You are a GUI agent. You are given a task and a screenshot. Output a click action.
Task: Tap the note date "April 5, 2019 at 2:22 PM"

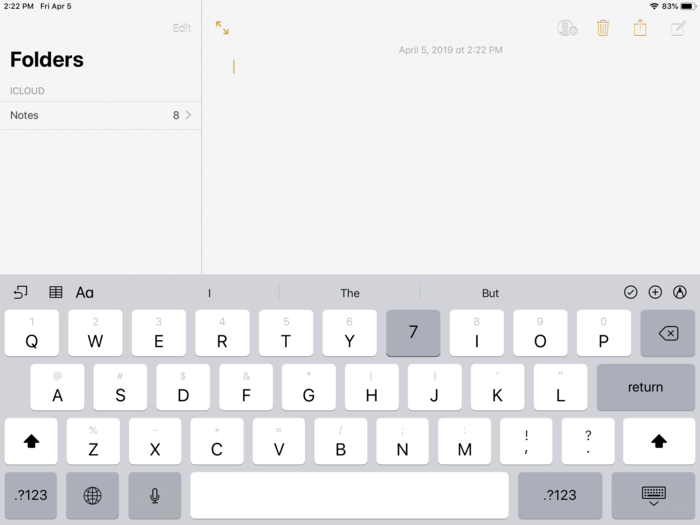coord(450,50)
